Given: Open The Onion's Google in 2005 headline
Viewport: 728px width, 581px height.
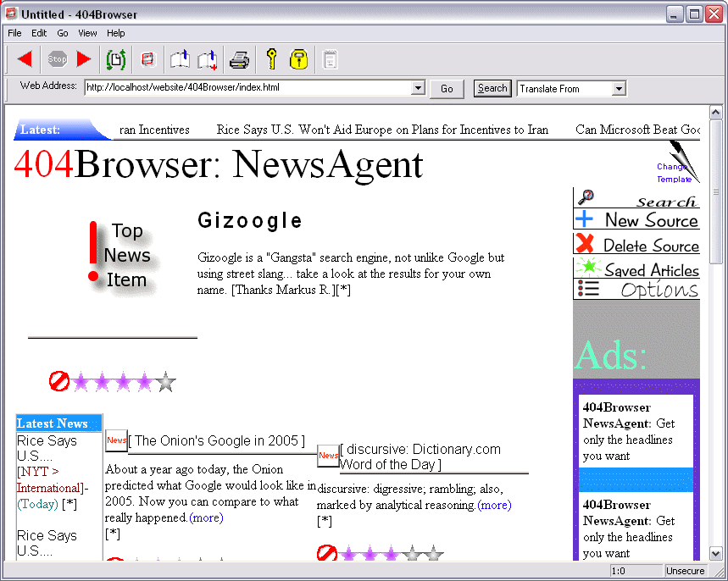Looking at the screenshot, I should point(216,440).
